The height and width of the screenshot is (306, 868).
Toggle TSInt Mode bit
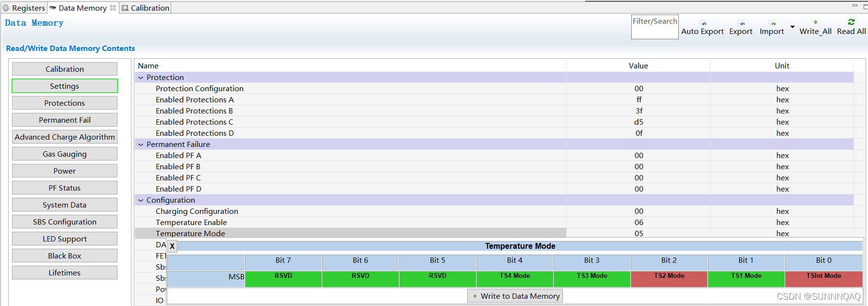[x=824, y=279]
